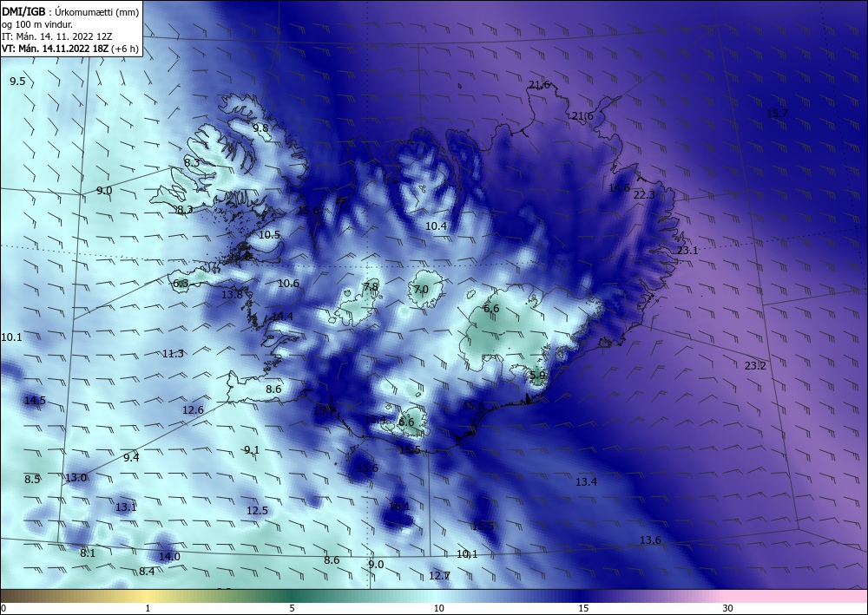Click the 12.6 value on the map
This screenshot has width=868, height=615.
tap(193, 409)
